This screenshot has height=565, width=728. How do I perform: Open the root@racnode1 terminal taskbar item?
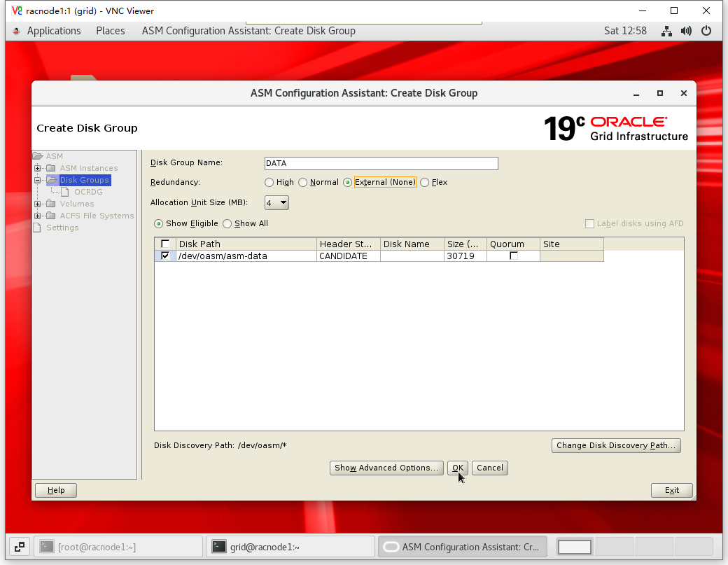click(118, 547)
